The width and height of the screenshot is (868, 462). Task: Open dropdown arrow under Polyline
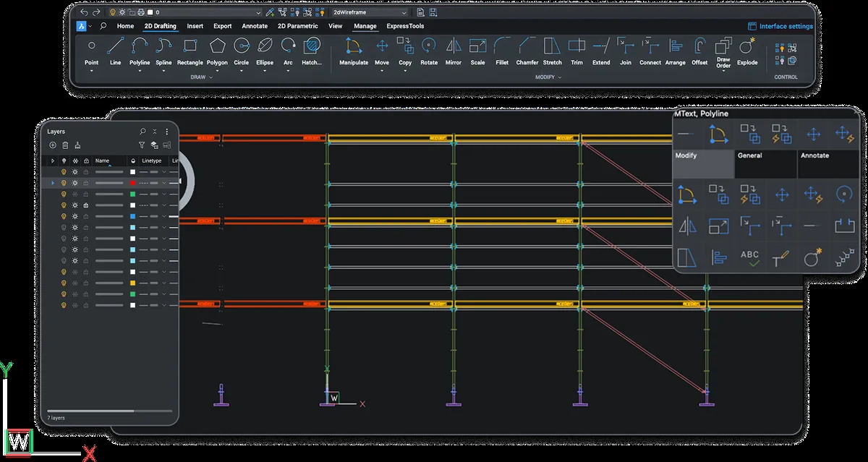[x=140, y=71]
